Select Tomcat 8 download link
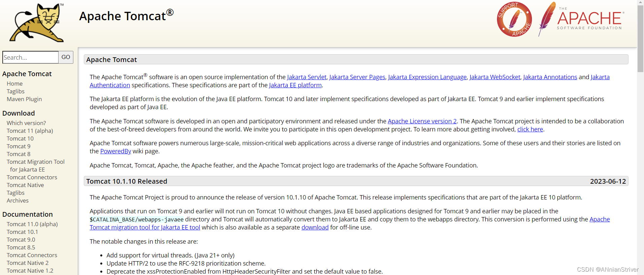The image size is (644, 275). (19, 154)
